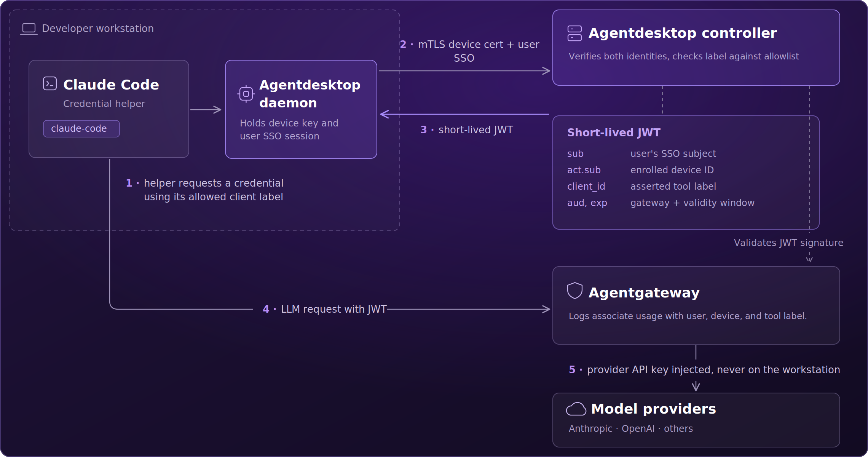The width and height of the screenshot is (868, 457).
Task: Click the shield icon next to Agentgateway
Action: click(574, 291)
